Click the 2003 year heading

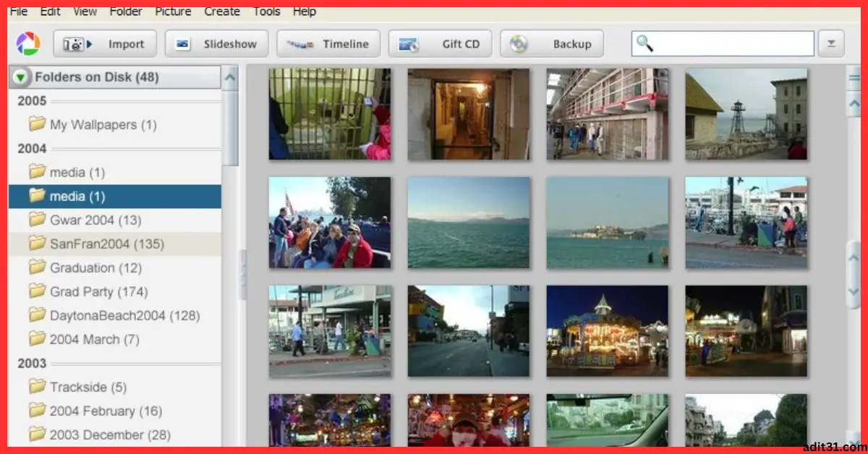[x=32, y=364]
